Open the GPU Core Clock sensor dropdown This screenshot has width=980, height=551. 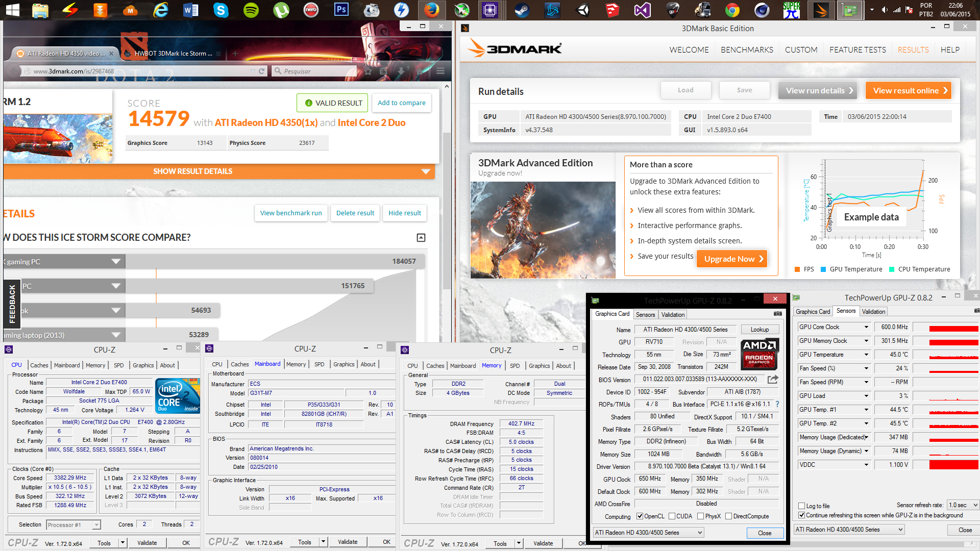(x=866, y=327)
